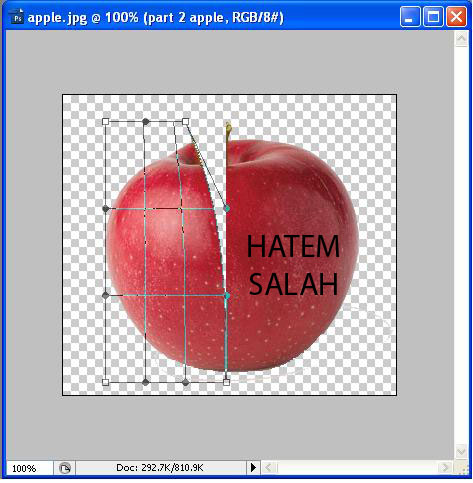
Task: Minimize the apple.jpg document window
Action: (x=410, y=17)
